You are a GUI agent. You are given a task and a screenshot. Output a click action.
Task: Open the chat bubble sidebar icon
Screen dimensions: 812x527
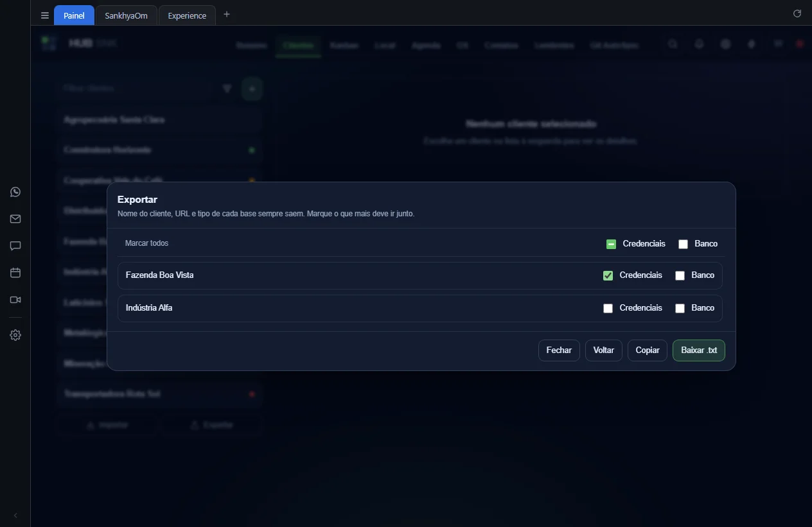tap(15, 246)
